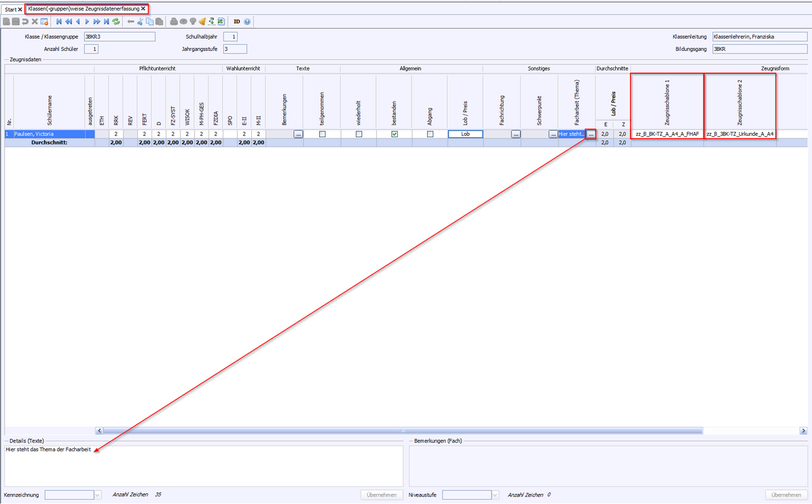This screenshot has height=504, width=812.
Task: Click into the Details (Texte) text area
Action: [204, 467]
